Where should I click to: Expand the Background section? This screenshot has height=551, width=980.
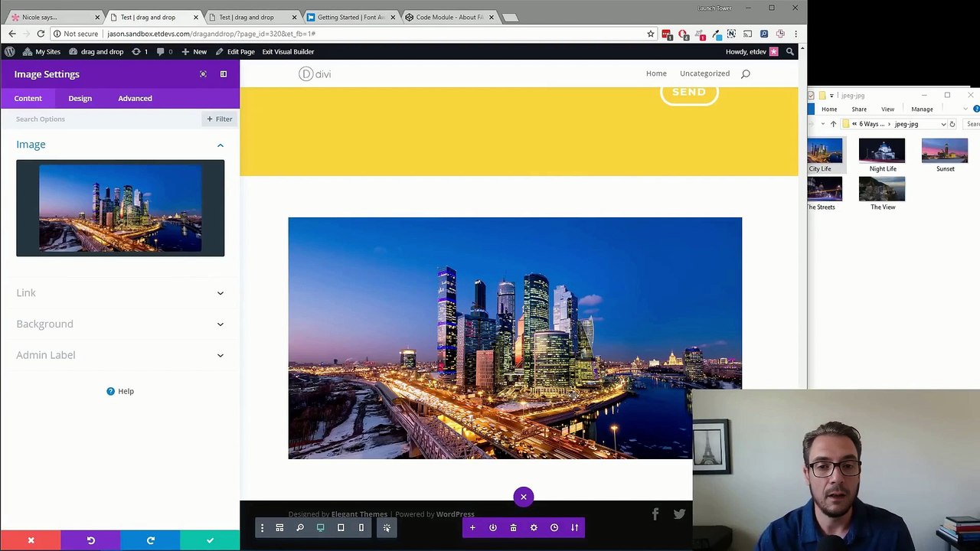click(120, 324)
